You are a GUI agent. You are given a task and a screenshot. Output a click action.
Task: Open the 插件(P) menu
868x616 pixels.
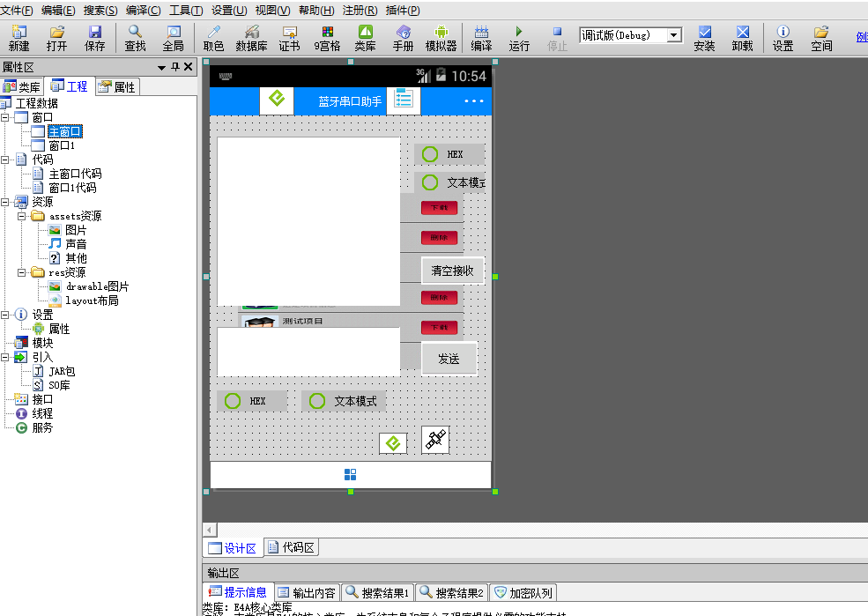(x=403, y=11)
